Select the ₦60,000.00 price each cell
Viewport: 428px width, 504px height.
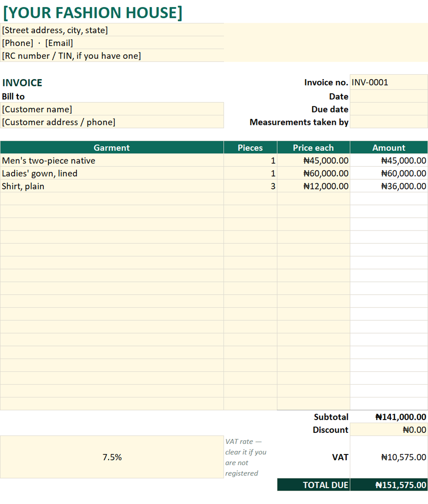313,173
